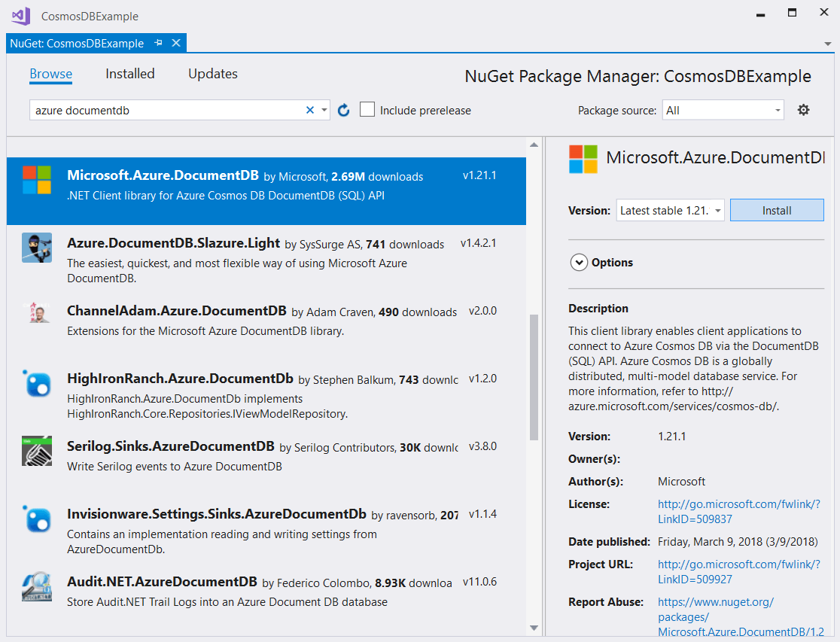Open the Version selection dropdown
The image size is (840, 642).
pos(670,211)
